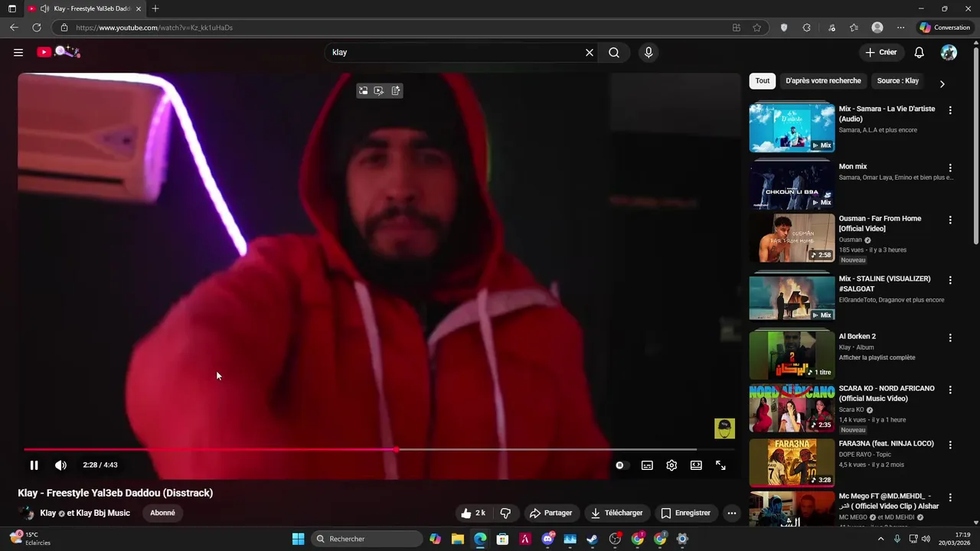Open the Edge extensions puzzle icon
980x551 pixels.
pyautogui.click(x=806, y=28)
